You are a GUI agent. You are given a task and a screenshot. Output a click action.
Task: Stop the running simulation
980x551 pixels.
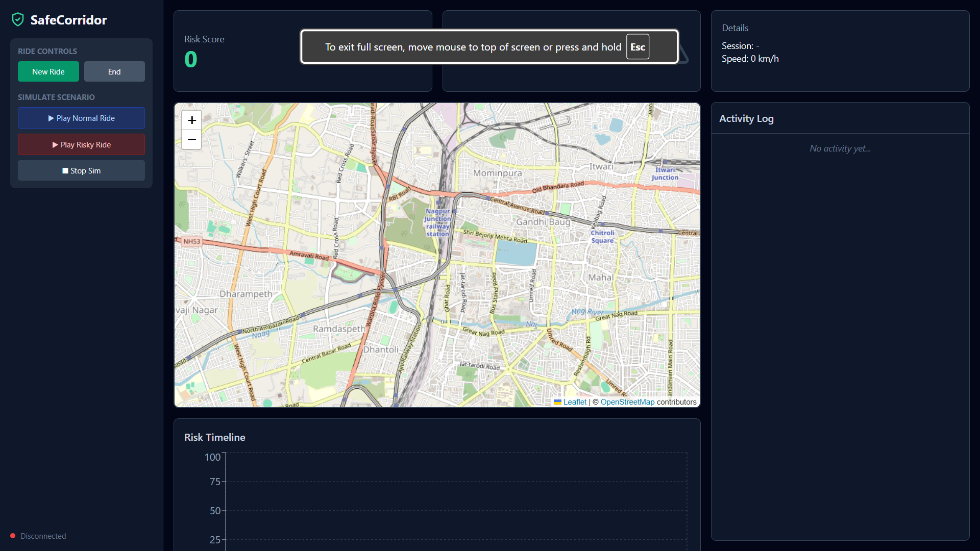point(81,171)
